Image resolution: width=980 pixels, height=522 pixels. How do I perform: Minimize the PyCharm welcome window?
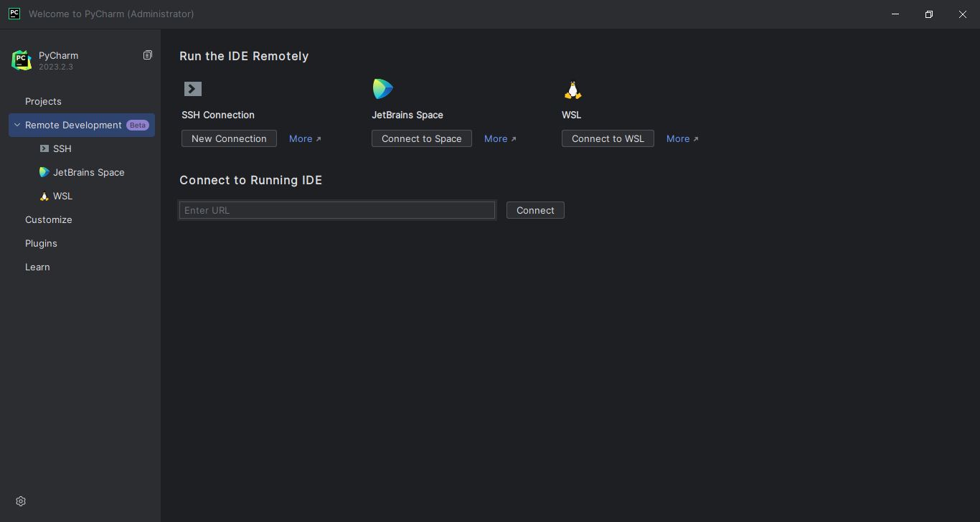[x=895, y=14]
